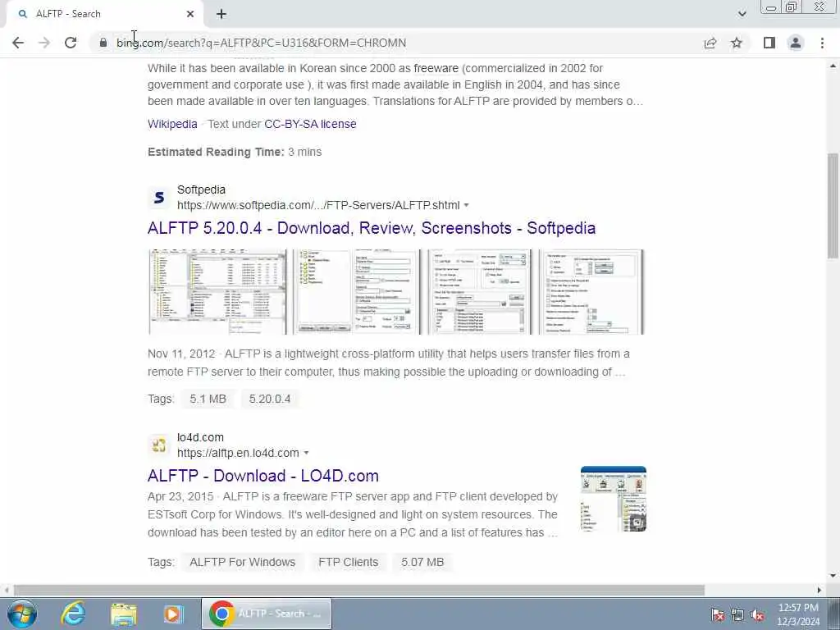Viewport: 840px width, 630px height.
Task: Click the scroll down arrow
Action: click(x=833, y=576)
